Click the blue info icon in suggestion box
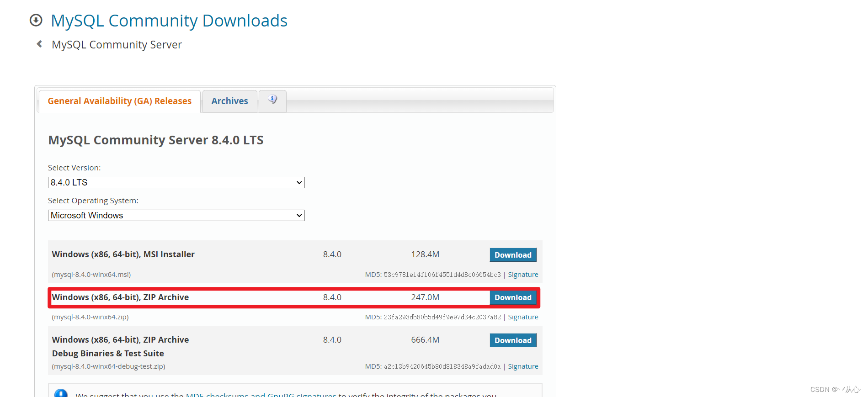This screenshot has width=868, height=397. coord(61,393)
